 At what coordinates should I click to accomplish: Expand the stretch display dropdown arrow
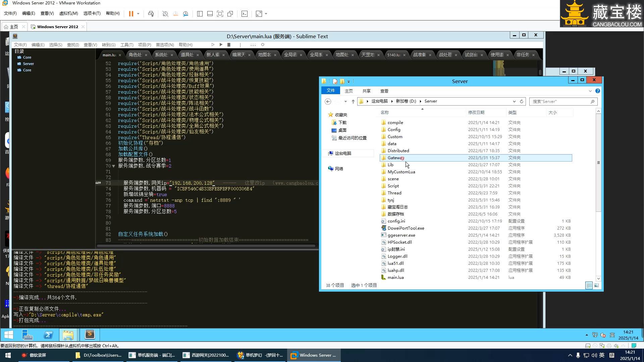point(266,14)
